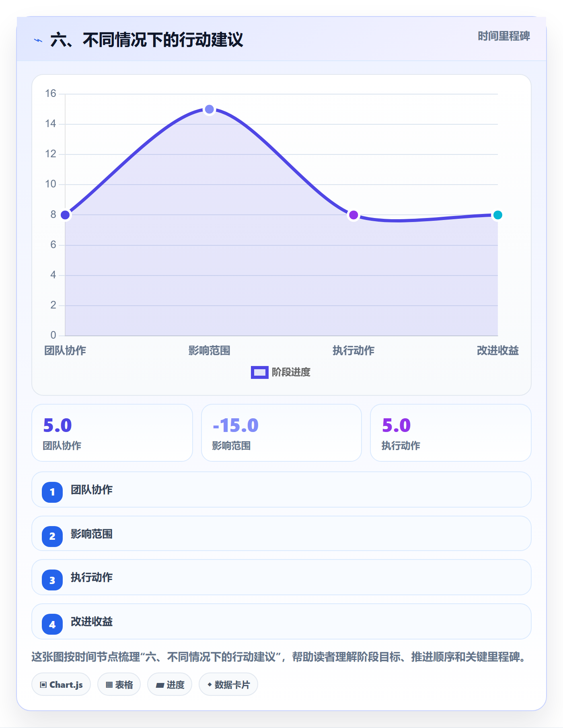Click step number 4 badge
Image resolution: width=563 pixels, height=728 pixels.
click(x=52, y=624)
